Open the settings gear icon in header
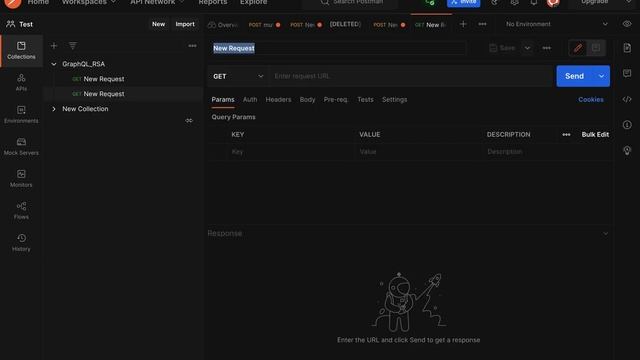Viewport: 640px width, 360px height. [x=514, y=2]
